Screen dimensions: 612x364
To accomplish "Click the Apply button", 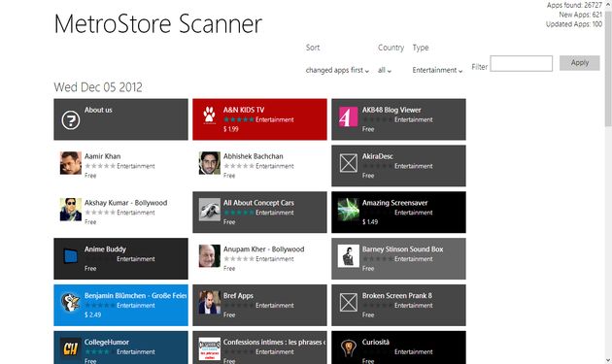I will click(579, 63).
